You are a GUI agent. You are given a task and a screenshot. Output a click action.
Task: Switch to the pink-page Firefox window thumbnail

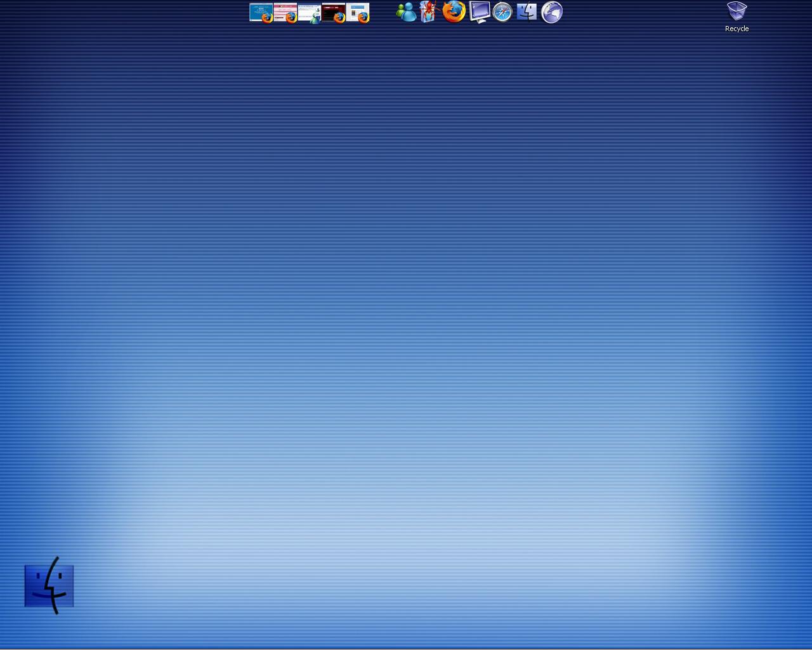(x=285, y=13)
